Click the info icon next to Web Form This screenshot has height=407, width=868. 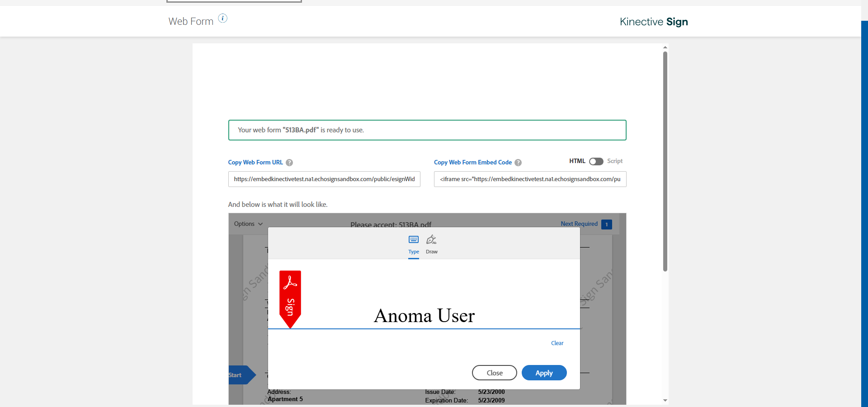pos(223,18)
